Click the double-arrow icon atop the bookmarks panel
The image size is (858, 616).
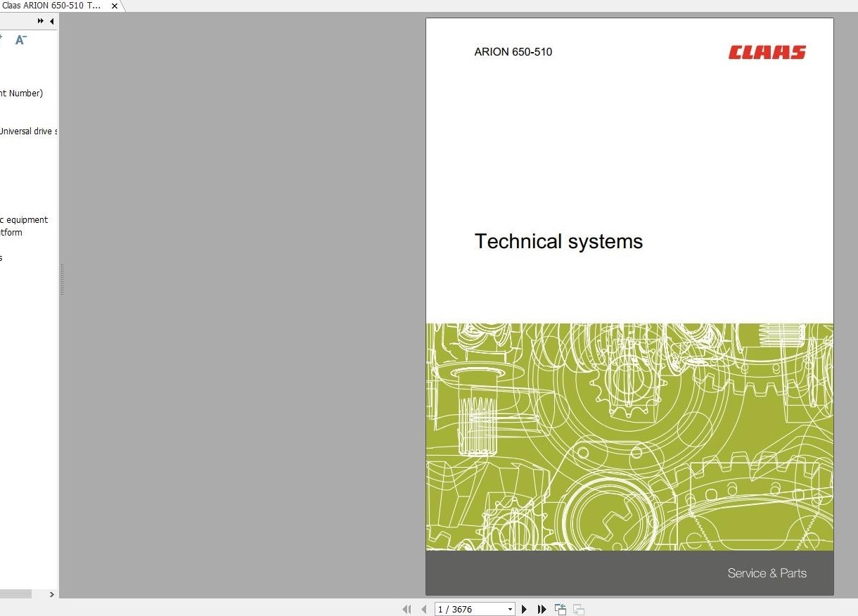tap(40, 21)
